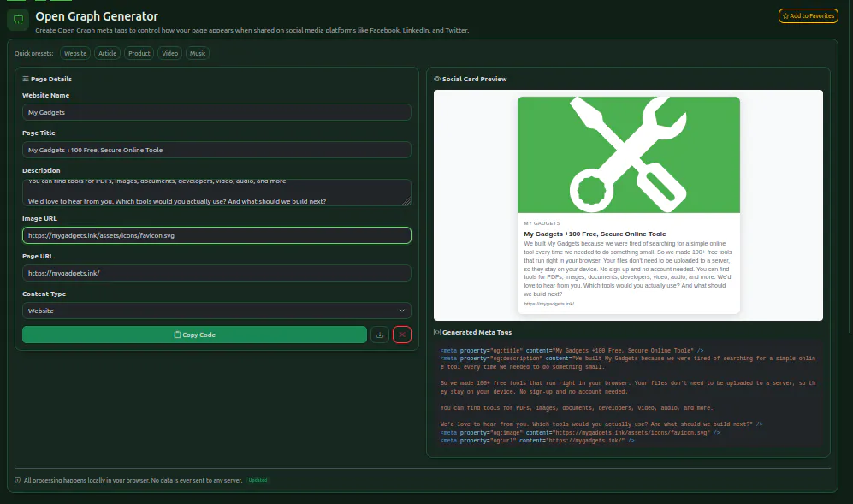The height and width of the screenshot is (504, 853).
Task: Click the Page Details sliders icon
Action: (x=26, y=79)
